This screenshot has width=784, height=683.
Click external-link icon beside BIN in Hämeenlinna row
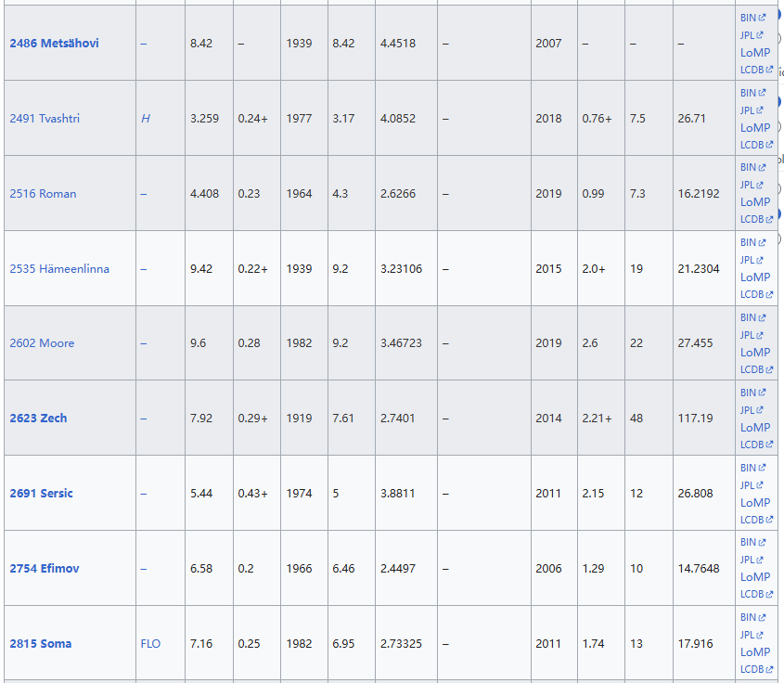(x=763, y=243)
